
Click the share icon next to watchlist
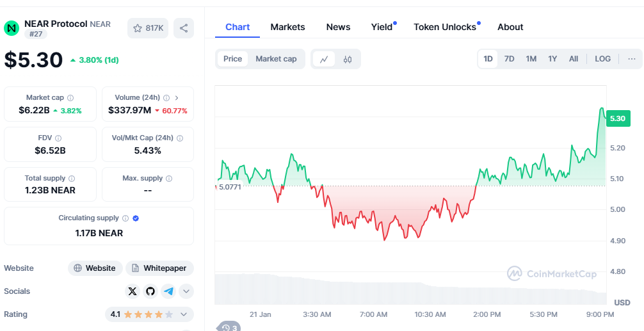point(184,28)
